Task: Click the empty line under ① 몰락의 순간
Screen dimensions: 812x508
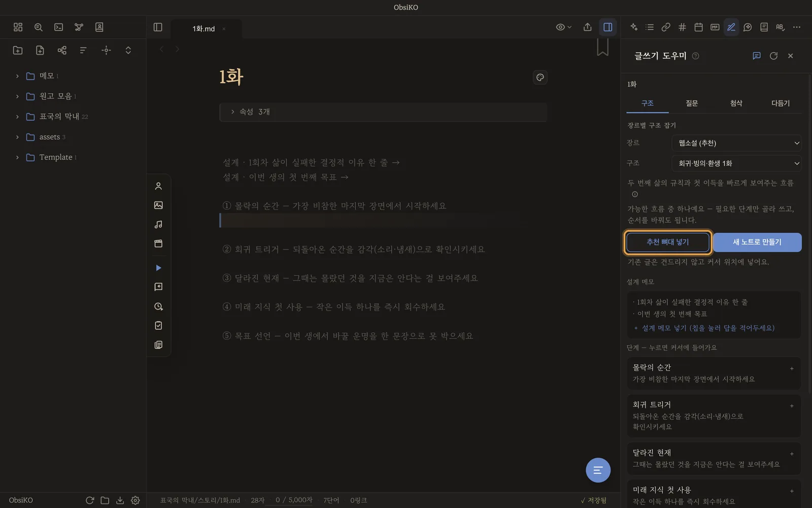Action: (383, 220)
